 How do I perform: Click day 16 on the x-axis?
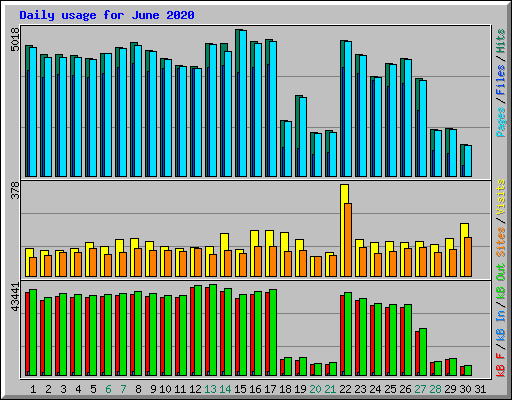[x=255, y=389]
